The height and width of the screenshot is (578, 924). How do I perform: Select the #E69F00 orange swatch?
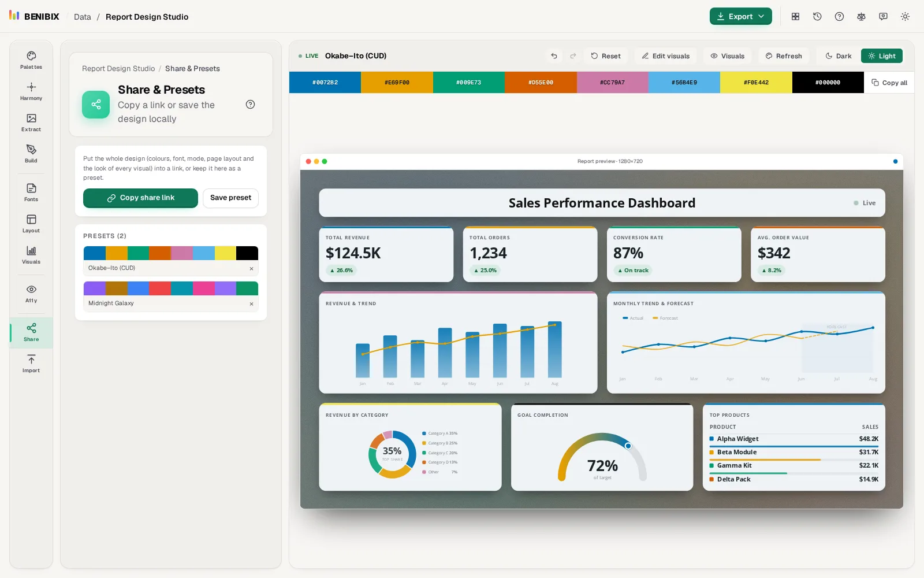pos(397,83)
